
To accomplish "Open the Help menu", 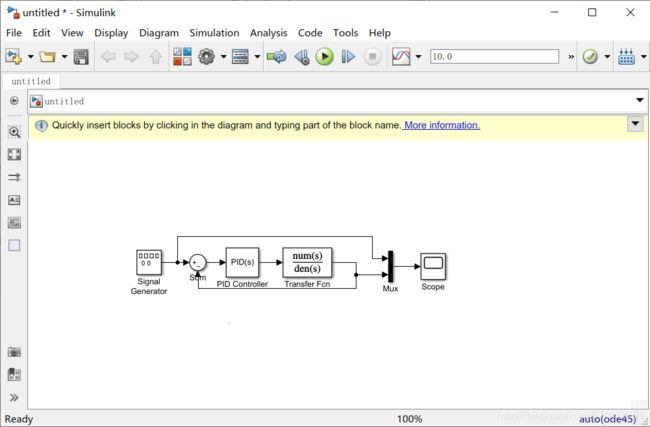I will [380, 33].
